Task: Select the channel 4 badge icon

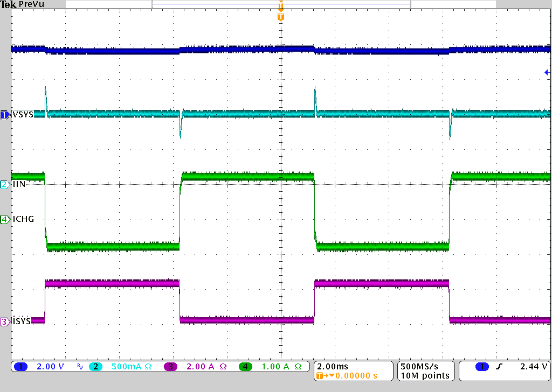Action: coord(245,367)
